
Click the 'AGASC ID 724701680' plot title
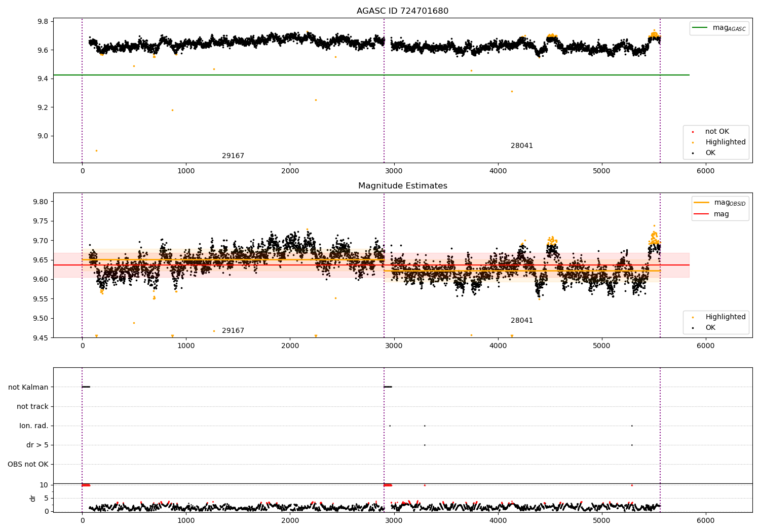coord(402,11)
